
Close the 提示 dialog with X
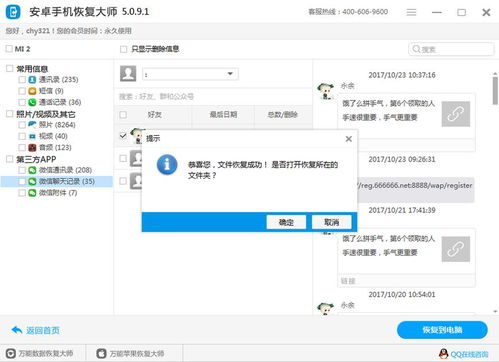pyautogui.click(x=349, y=139)
